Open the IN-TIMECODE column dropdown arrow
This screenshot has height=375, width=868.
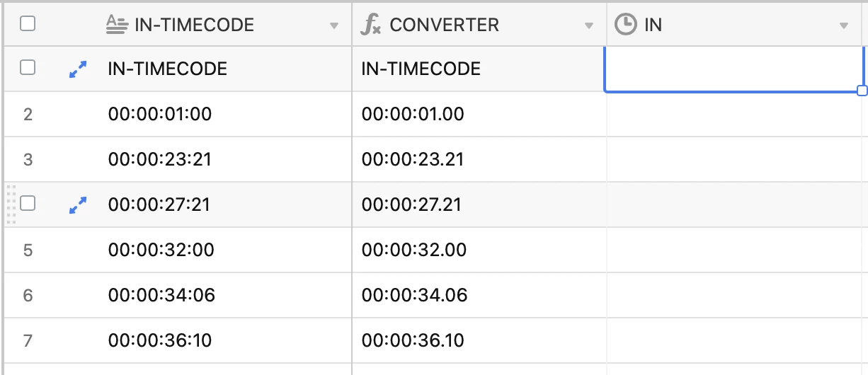(334, 26)
